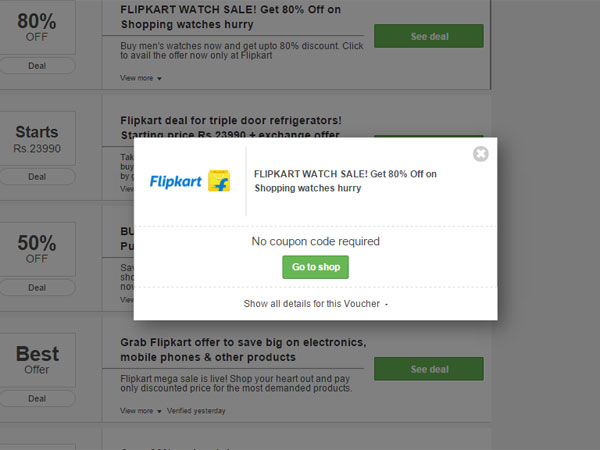Click Deal label under 80% OFF
The width and height of the screenshot is (600, 450).
tap(37, 66)
